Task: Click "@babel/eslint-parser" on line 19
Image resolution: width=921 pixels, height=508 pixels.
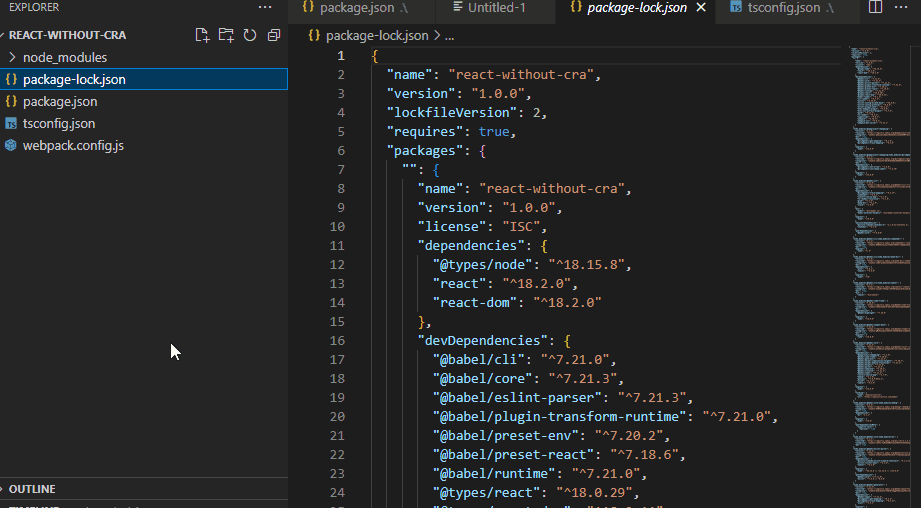Action: pos(517,398)
